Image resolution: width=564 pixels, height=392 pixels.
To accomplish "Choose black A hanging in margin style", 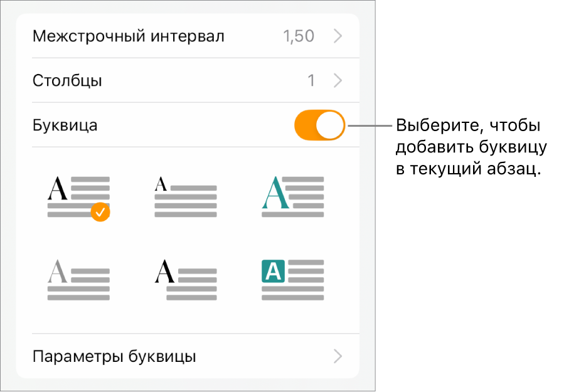I will [186, 280].
